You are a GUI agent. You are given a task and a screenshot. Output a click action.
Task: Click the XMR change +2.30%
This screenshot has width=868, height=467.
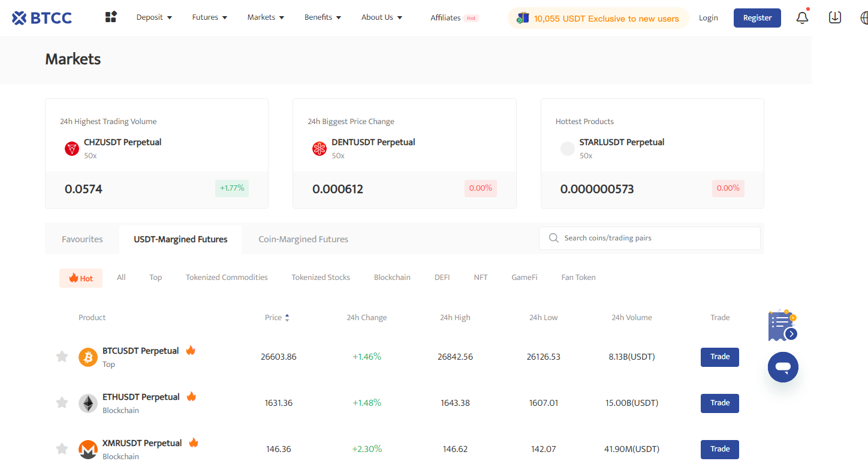(x=367, y=449)
